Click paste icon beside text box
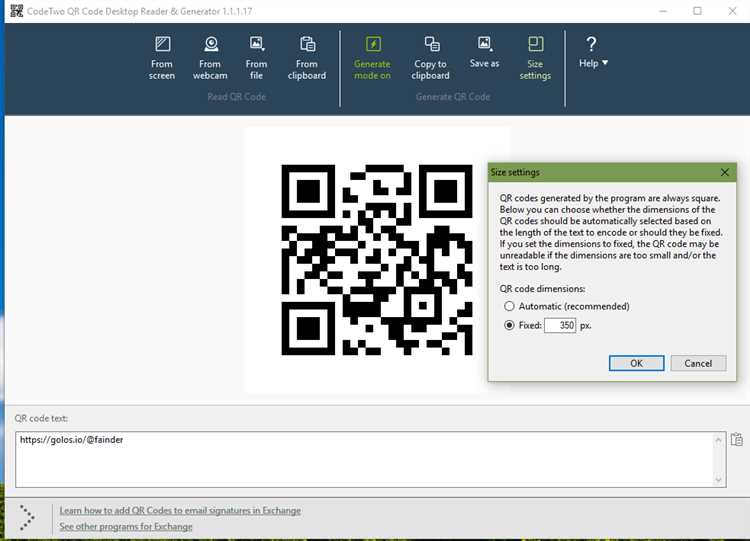The width and height of the screenshot is (750, 541). click(737, 440)
